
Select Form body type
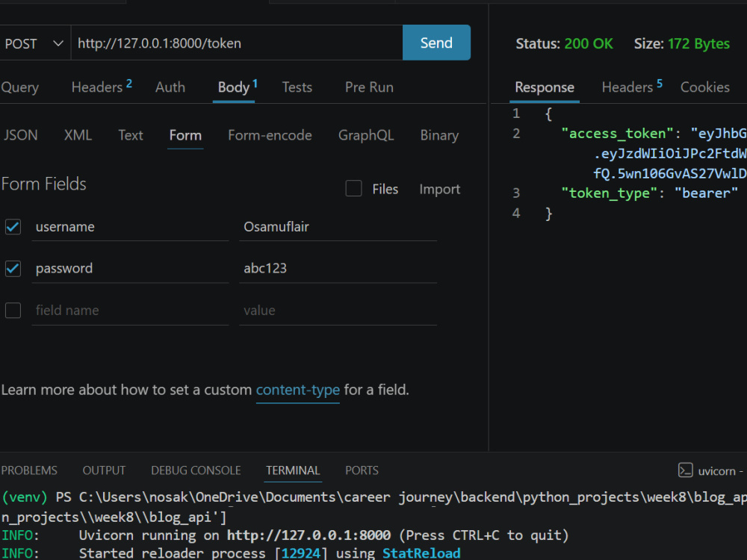pos(185,135)
